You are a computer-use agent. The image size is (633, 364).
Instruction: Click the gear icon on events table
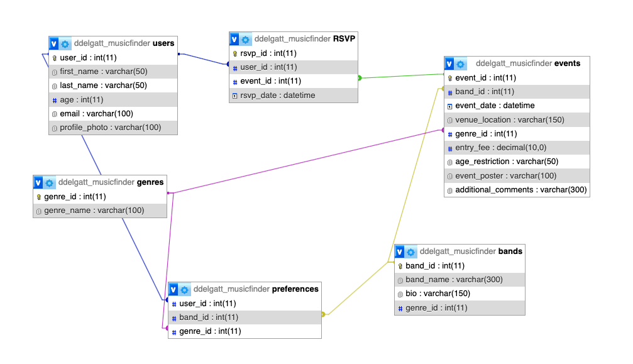tap(461, 64)
